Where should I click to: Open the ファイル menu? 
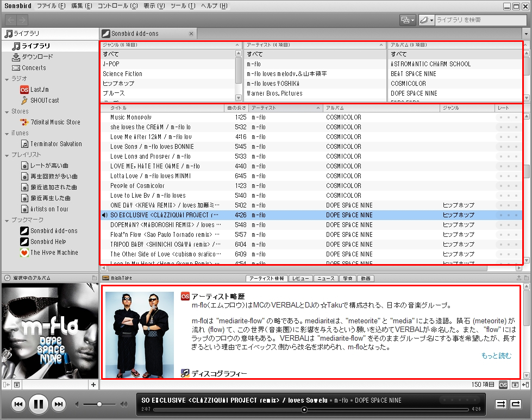point(51,6)
